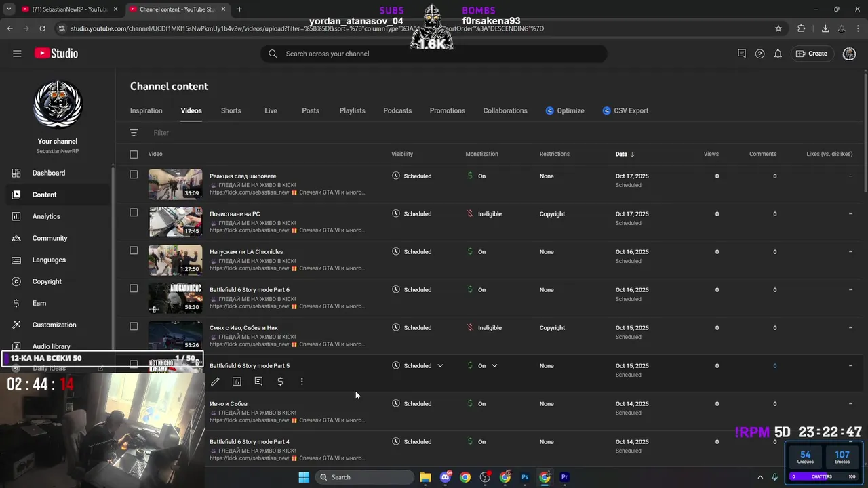Switch to the Playlists tab
Image resolution: width=868 pixels, height=488 pixels.
352,110
